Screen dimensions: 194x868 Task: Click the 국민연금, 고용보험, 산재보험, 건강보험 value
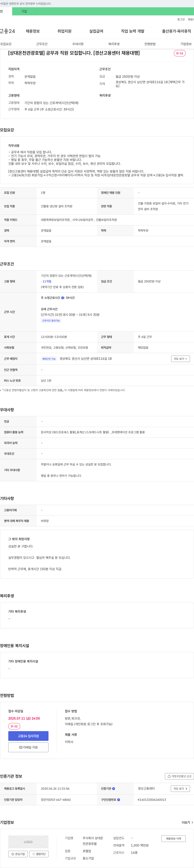click(64, 348)
